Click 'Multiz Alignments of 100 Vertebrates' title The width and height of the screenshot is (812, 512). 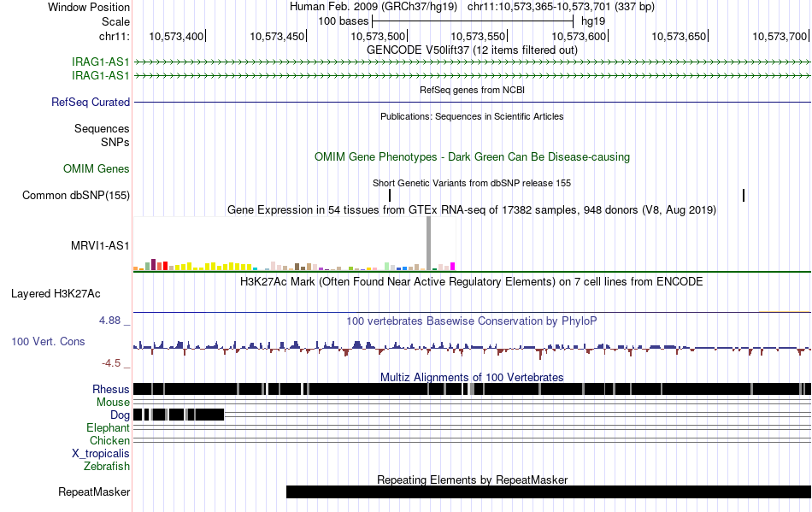coord(472,378)
